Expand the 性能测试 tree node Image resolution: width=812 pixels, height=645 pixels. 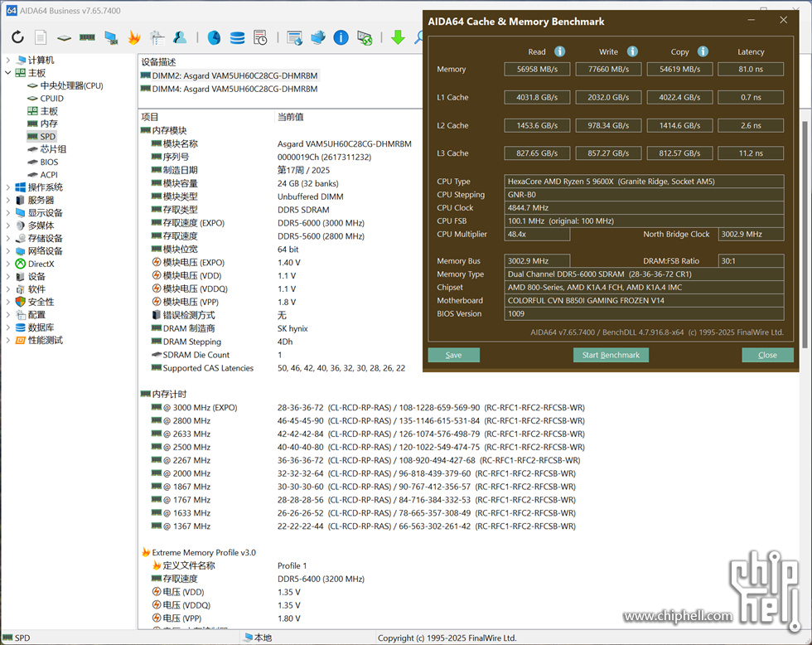7,341
